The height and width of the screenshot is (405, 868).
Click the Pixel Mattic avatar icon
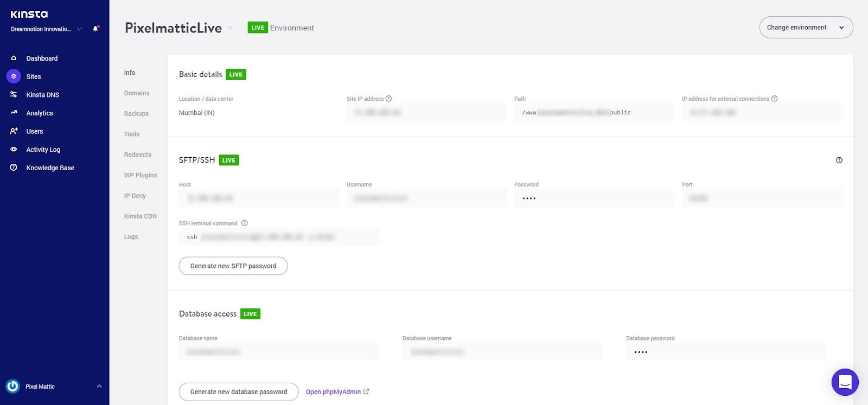12,386
